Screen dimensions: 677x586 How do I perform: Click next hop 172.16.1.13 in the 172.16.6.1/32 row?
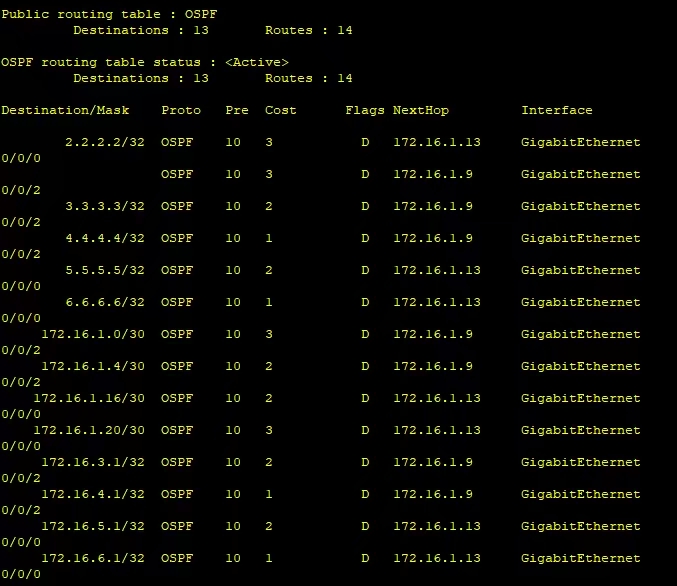tap(437, 558)
